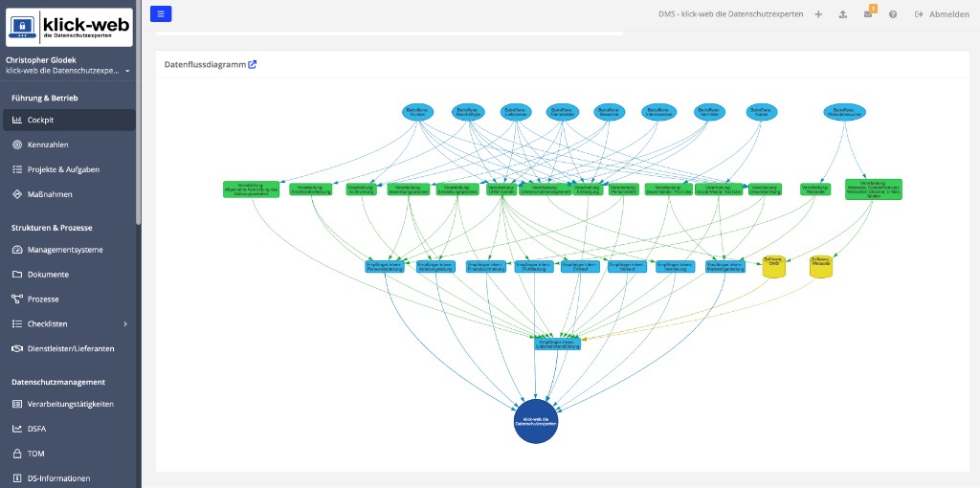This screenshot has height=488, width=980.
Task: Click the DS-Informationen info icon
Action: [17, 478]
